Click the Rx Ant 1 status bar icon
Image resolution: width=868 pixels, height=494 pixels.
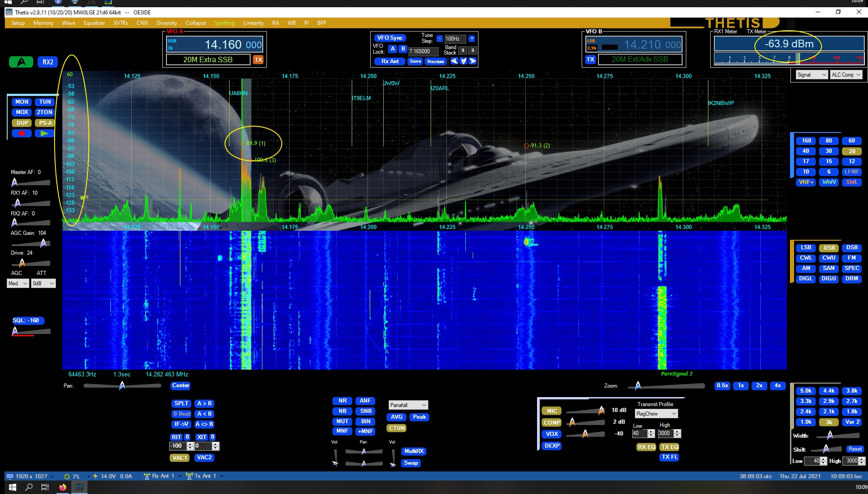pyautogui.click(x=147, y=476)
